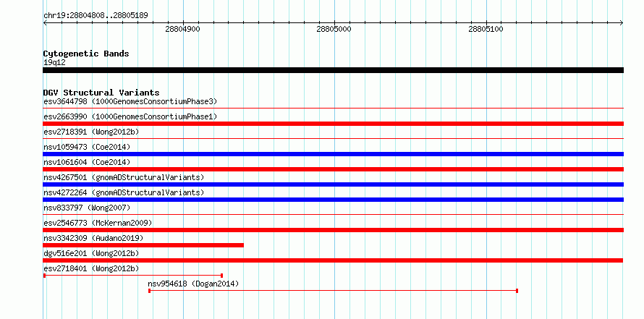This screenshot has height=319, width=644.
Task: Click the red bar of nsv1061604
Action: coord(333,169)
